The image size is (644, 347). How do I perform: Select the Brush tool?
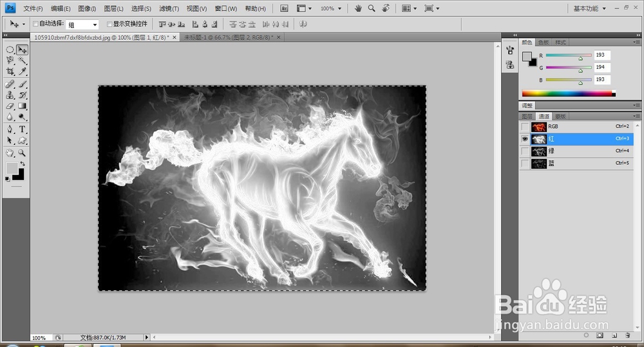click(x=22, y=84)
